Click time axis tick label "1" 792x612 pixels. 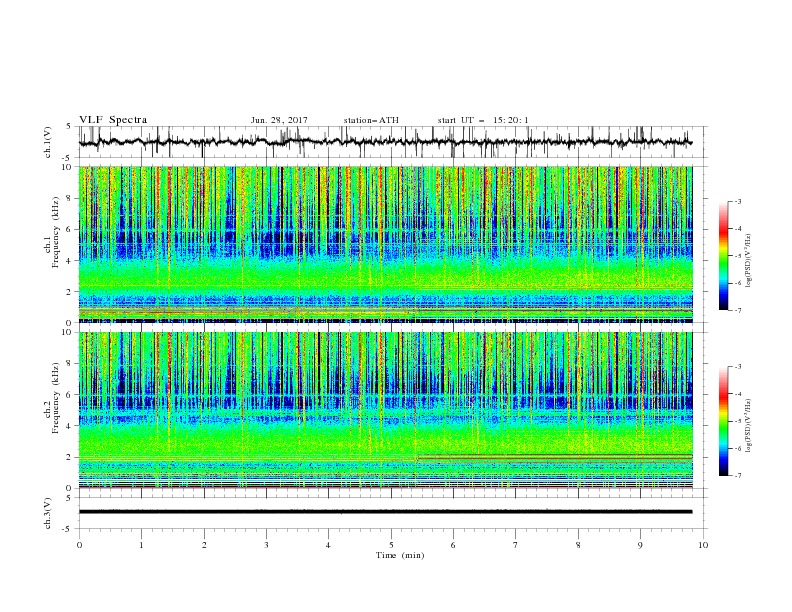pos(142,545)
